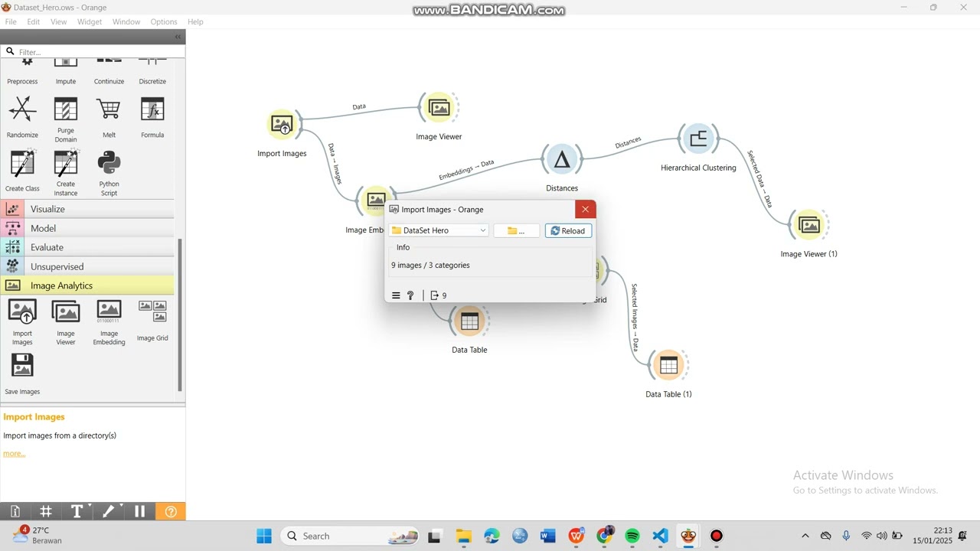
Task: Expand the Visualize category
Action: pos(87,209)
